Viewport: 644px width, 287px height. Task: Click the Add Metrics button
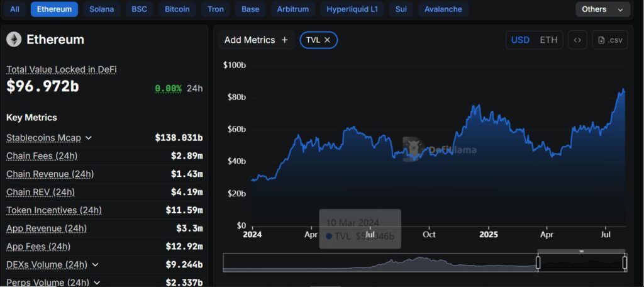coord(256,40)
